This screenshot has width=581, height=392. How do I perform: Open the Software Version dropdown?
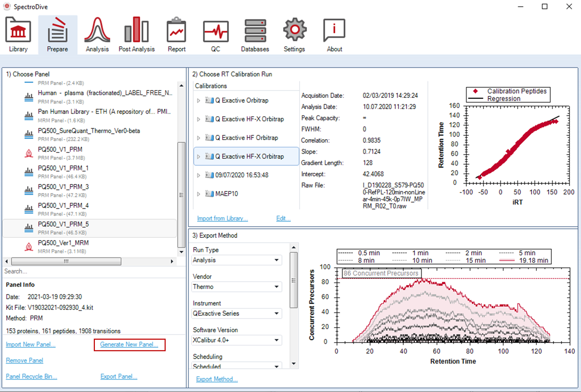(237, 340)
